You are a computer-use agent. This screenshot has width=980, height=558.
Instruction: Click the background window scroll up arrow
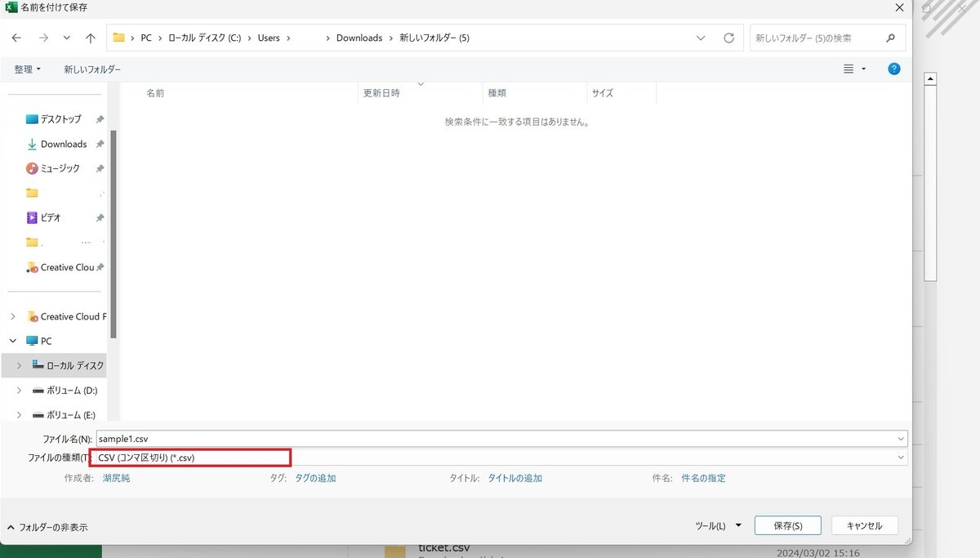(930, 78)
